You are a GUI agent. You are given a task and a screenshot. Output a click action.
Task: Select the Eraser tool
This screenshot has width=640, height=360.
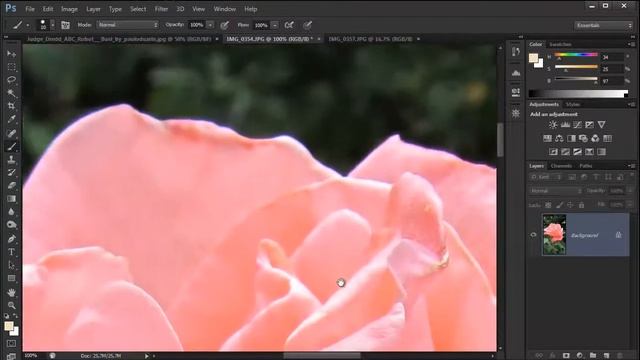tap(11, 186)
